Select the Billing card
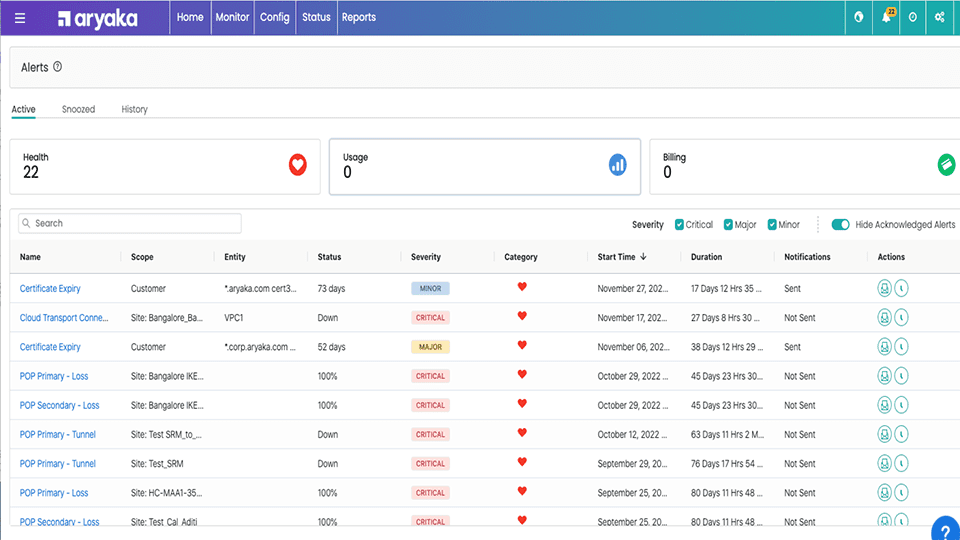The height and width of the screenshot is (540, 960). tap(804, 167)
